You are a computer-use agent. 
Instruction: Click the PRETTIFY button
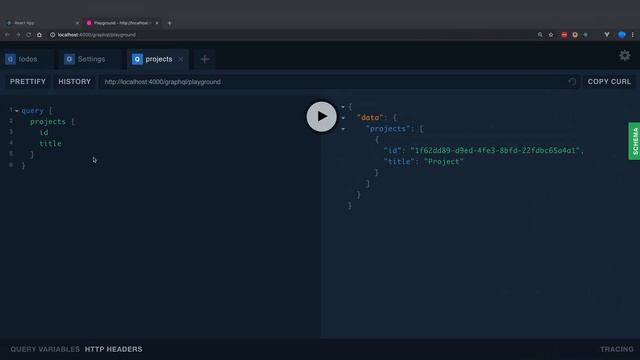pos(28,82)
